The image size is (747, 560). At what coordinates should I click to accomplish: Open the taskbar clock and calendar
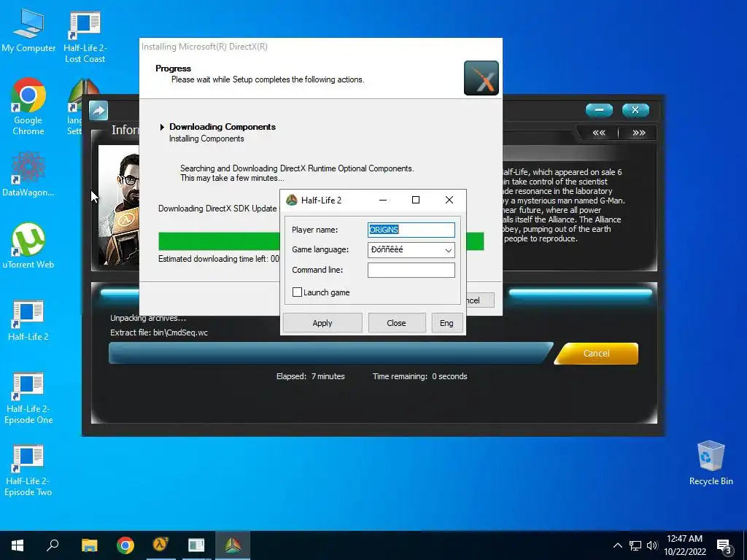click(x=684, y=545)
